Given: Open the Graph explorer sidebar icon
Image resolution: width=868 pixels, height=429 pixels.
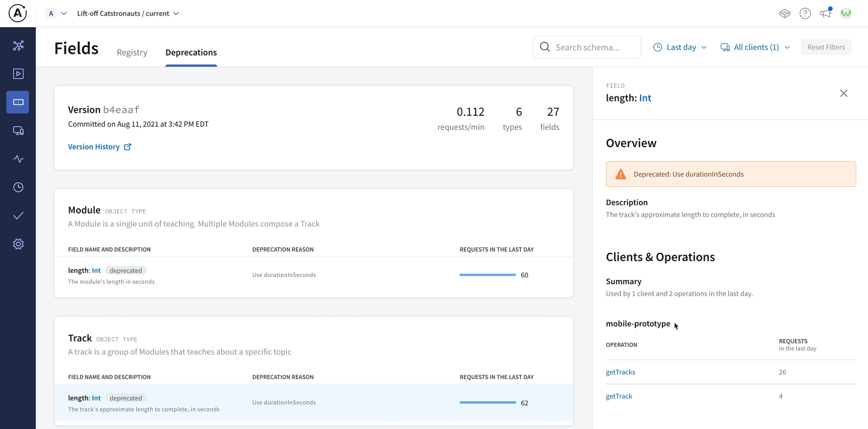Looking at the screenshot, I should pyautogui.click(x=18, y=45).
